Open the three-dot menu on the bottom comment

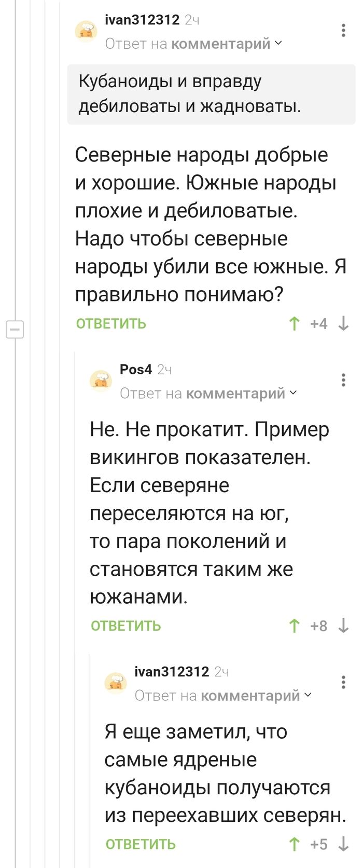[x=342, y=682]
